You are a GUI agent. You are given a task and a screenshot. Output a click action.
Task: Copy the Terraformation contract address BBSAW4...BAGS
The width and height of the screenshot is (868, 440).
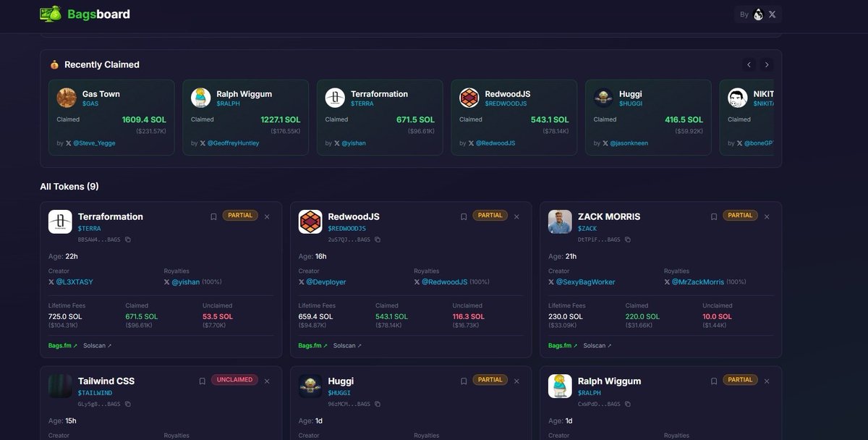pos(128,240)
